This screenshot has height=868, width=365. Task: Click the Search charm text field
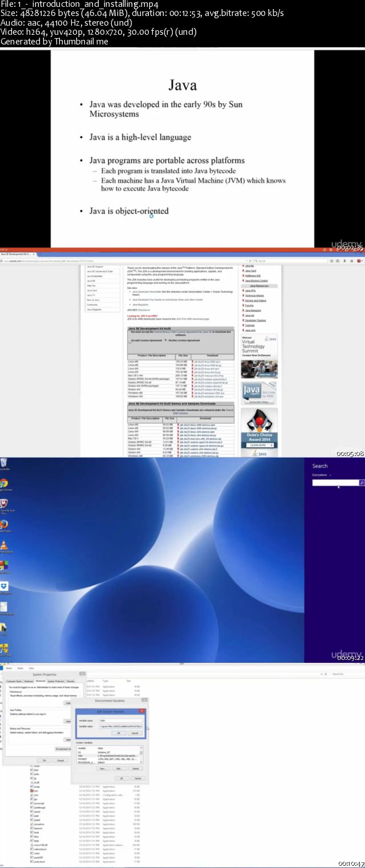coord(335,483)
